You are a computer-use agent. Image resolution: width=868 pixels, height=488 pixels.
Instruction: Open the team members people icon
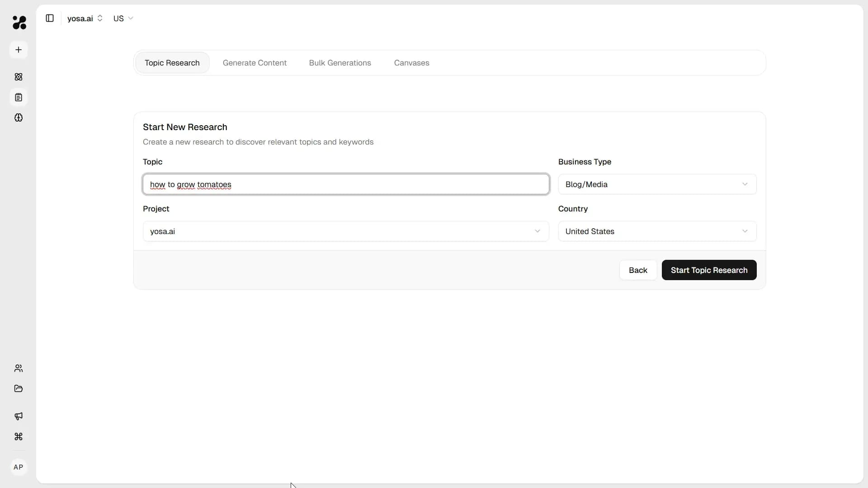(19, 368)
